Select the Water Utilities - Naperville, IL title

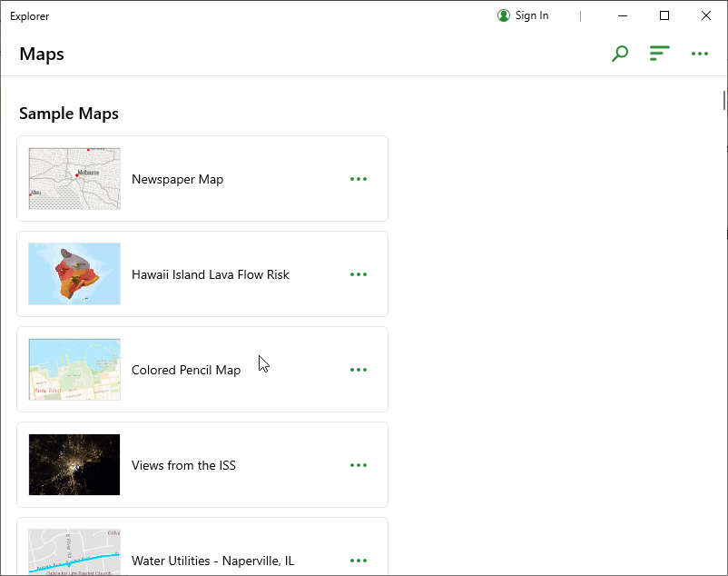[213, 561]
